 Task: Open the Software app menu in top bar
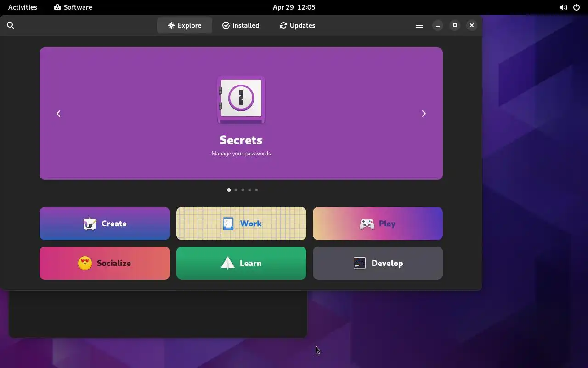tap(73, 7)
